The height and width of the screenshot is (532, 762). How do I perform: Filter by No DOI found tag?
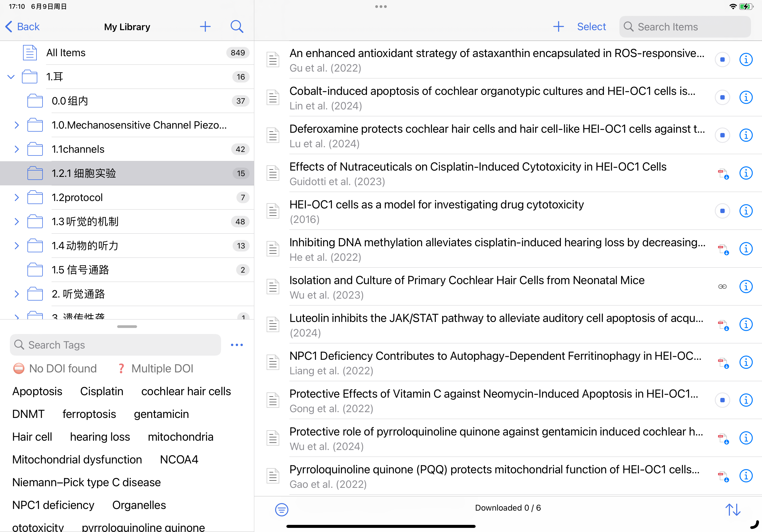(55, 369)
